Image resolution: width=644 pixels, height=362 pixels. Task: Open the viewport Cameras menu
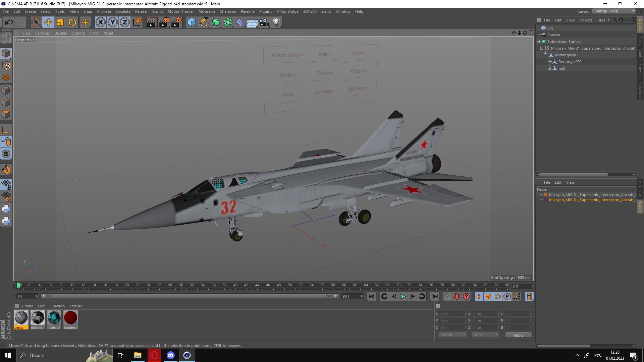(42, 33)
